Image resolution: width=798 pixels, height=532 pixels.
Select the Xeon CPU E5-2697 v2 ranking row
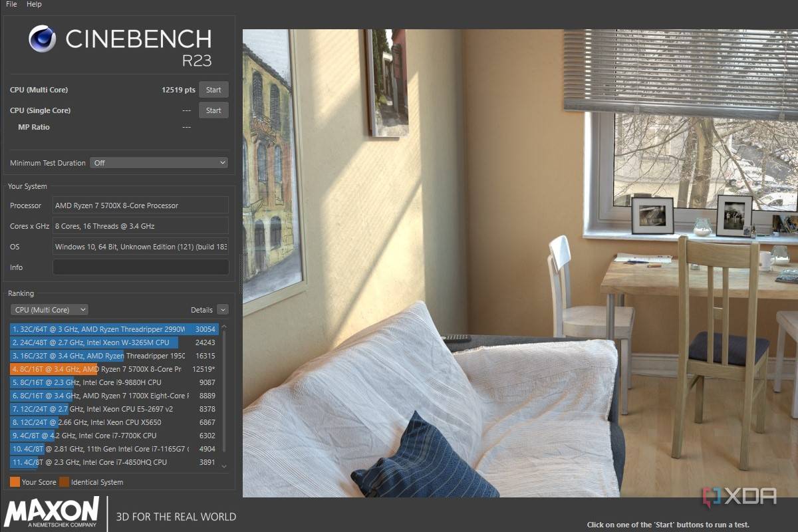(x=114, y=409)
